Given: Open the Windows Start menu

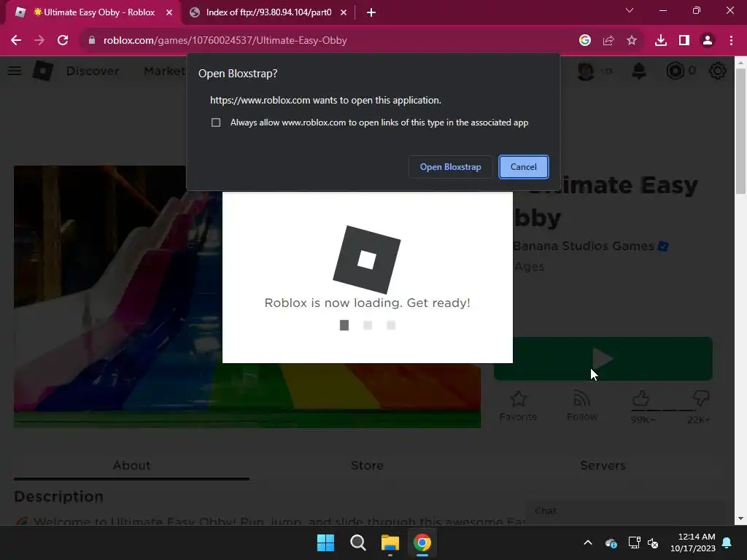Looking at the screenshot, I should [x=326, y=542].
